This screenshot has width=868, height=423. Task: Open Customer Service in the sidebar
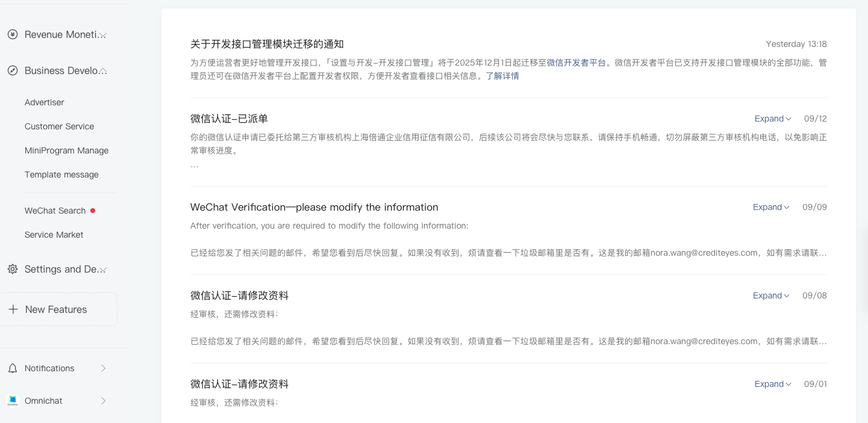[59, 127]
